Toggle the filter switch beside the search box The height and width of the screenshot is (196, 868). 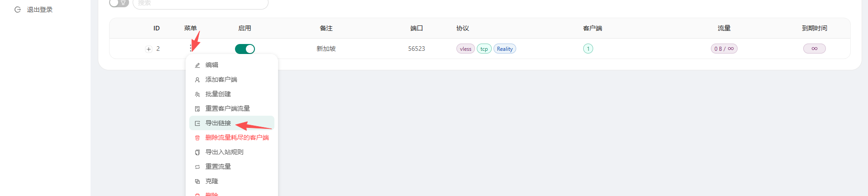119,3
